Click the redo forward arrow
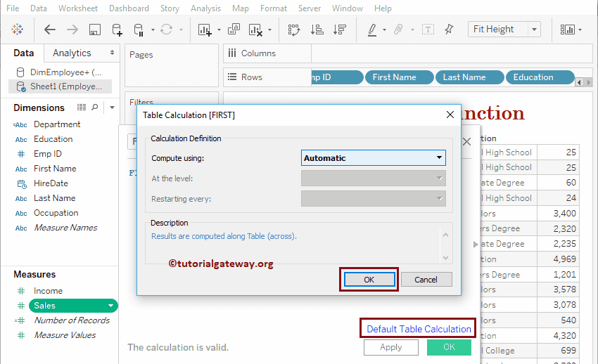 coord(72,30)
